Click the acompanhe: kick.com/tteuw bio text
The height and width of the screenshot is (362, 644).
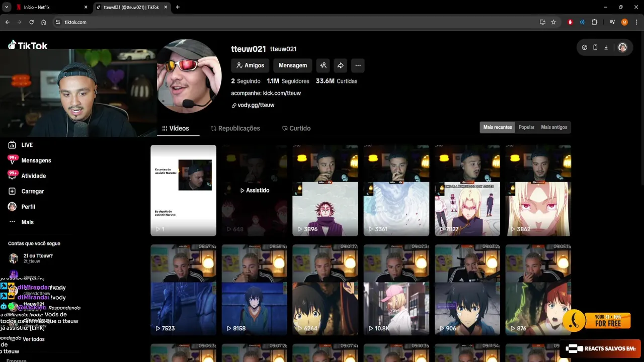click(266, 93)
